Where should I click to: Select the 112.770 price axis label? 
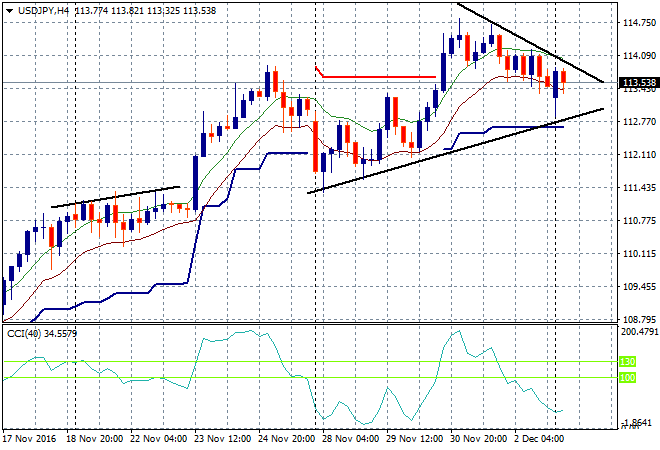click(639, 122)
